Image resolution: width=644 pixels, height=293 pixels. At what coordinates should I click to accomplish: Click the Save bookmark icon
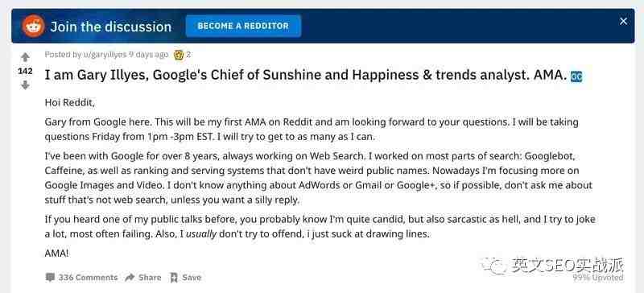(x=174, y=278)
